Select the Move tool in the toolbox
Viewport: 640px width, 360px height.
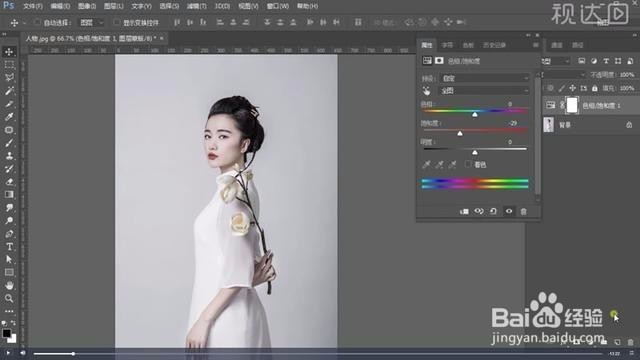pos(9,52)
